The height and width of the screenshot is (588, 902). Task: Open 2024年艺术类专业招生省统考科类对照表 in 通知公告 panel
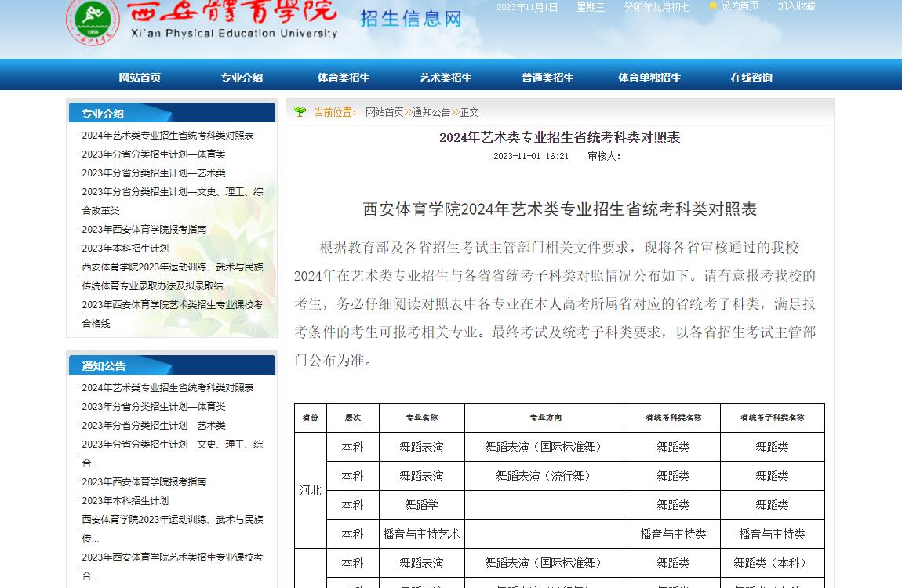click(167, 388)
